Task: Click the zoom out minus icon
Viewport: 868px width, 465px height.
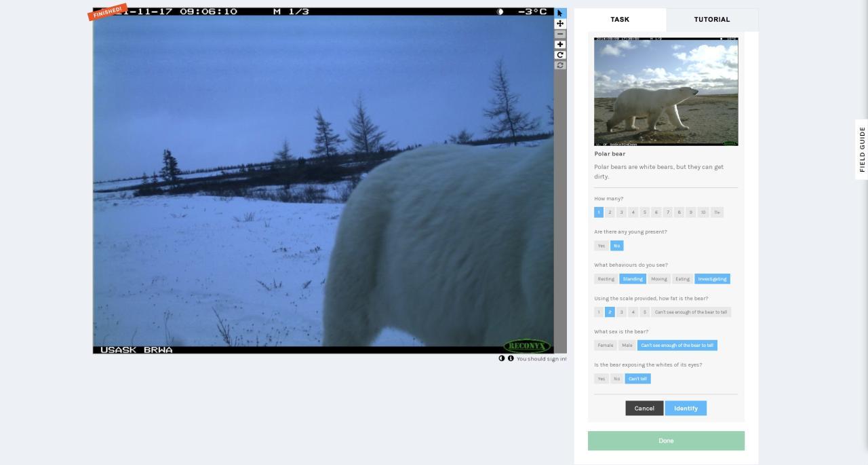Action: tap(560, 34)
